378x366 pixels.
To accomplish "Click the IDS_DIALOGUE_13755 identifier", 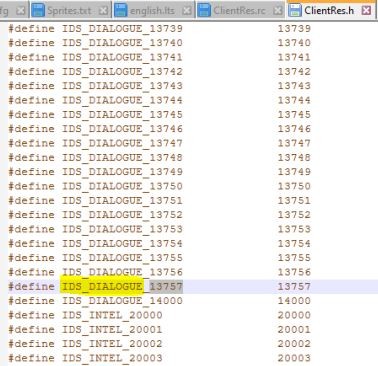I will pyautogui.click(x=122, y=258).
